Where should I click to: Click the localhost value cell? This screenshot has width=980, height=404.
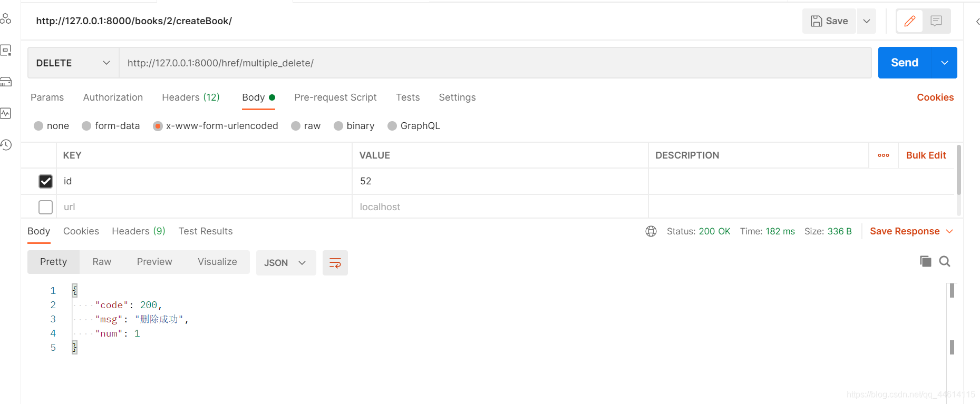[500, 206]
